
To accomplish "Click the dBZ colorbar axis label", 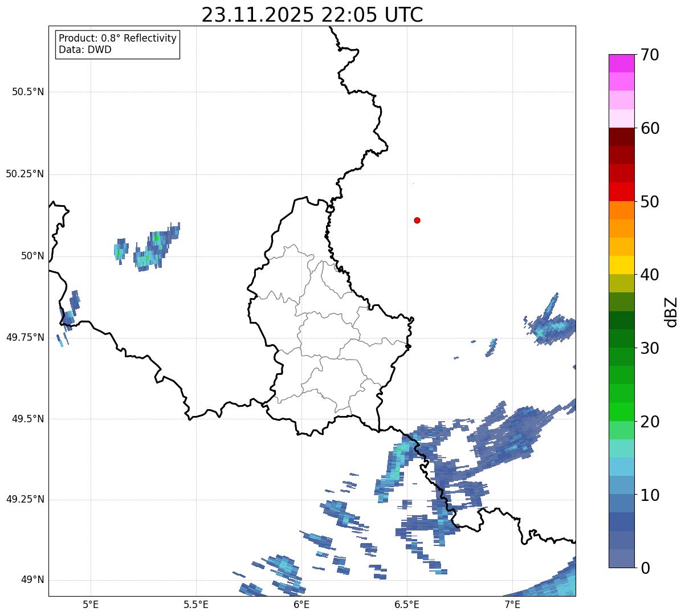I will (671, 311).
